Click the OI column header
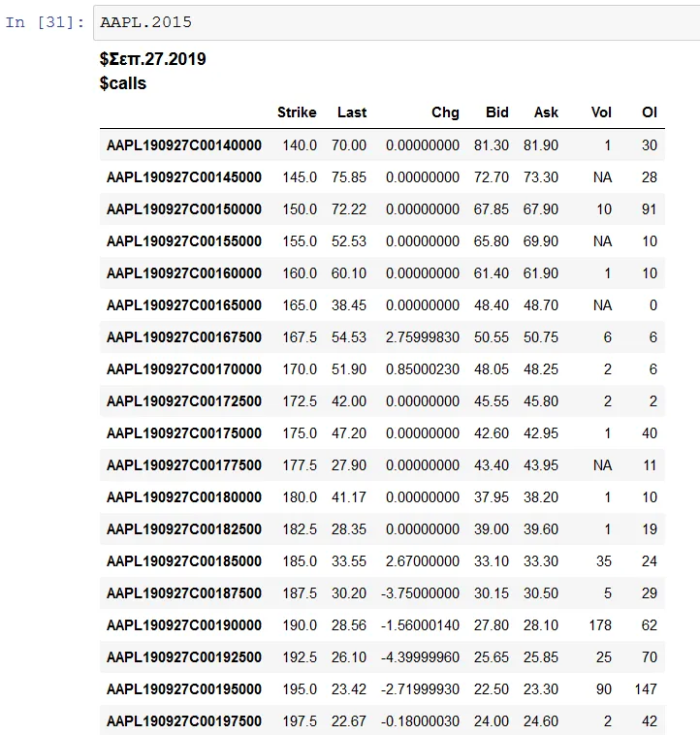 tap(650, 112)
